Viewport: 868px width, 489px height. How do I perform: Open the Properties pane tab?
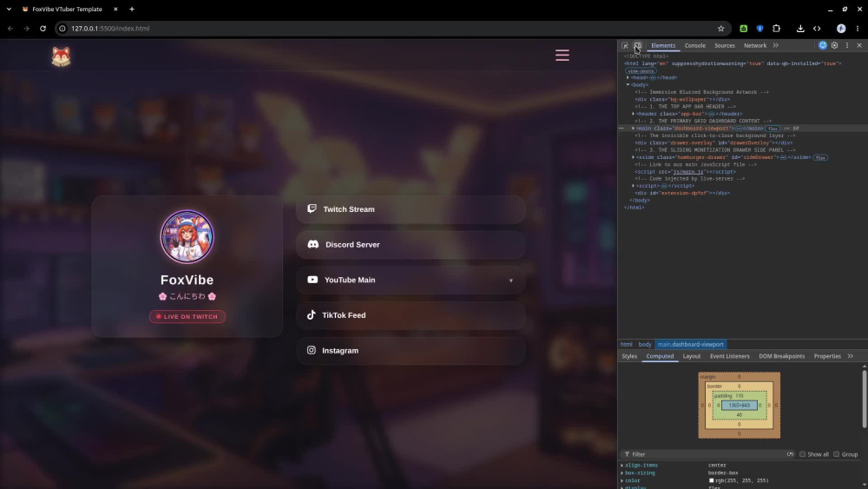click(827, 356)
